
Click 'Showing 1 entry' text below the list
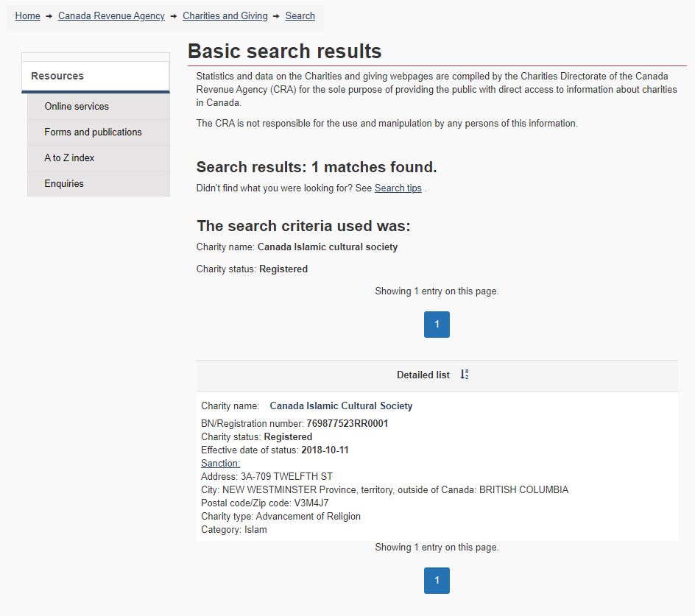437,548
